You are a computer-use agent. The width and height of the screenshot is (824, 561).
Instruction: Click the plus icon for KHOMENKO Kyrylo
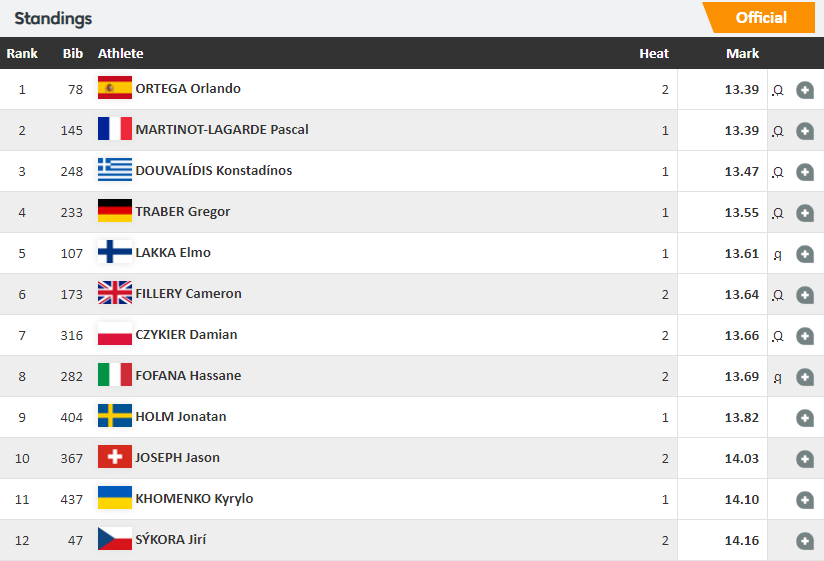pos(805,500)
